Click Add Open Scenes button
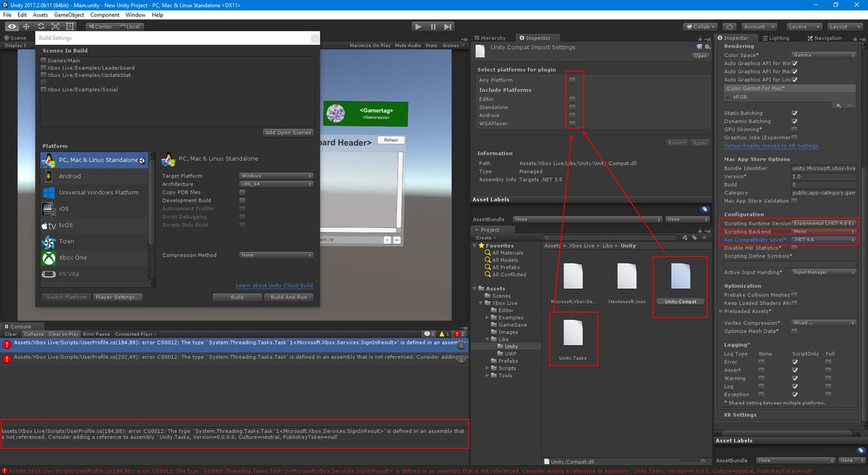 point(288,133)
